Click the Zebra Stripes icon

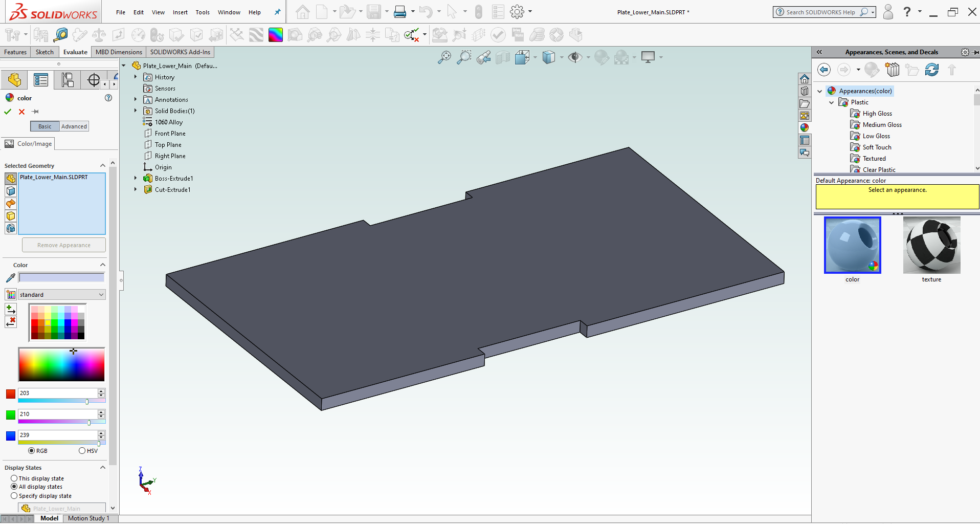click(256, 35)
